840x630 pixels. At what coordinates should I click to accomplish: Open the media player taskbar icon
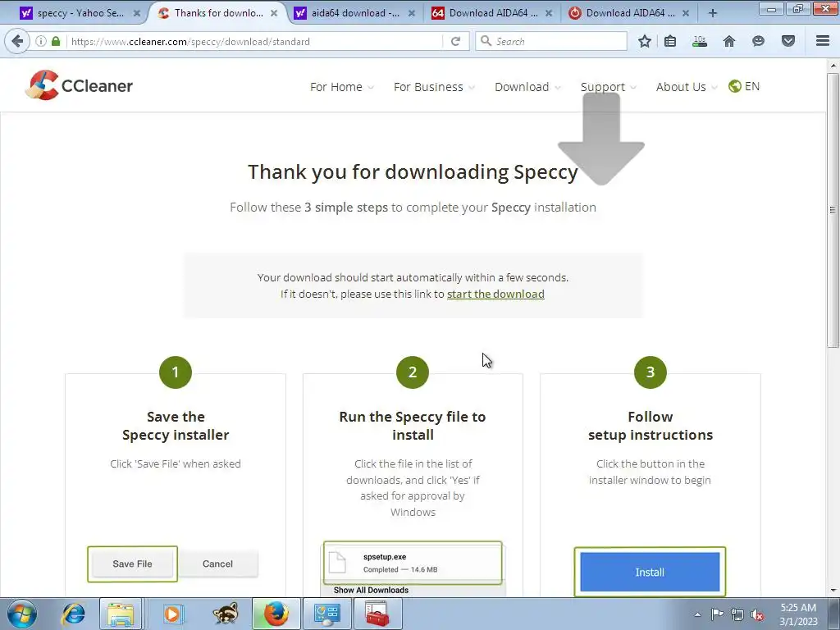pyautogui.click(x=172, y=614)
